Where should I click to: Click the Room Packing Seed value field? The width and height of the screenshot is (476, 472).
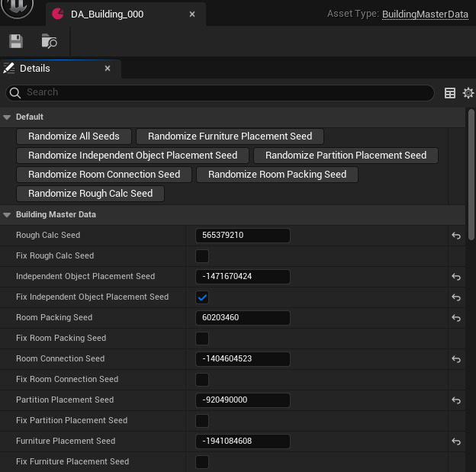pos(243,318)
